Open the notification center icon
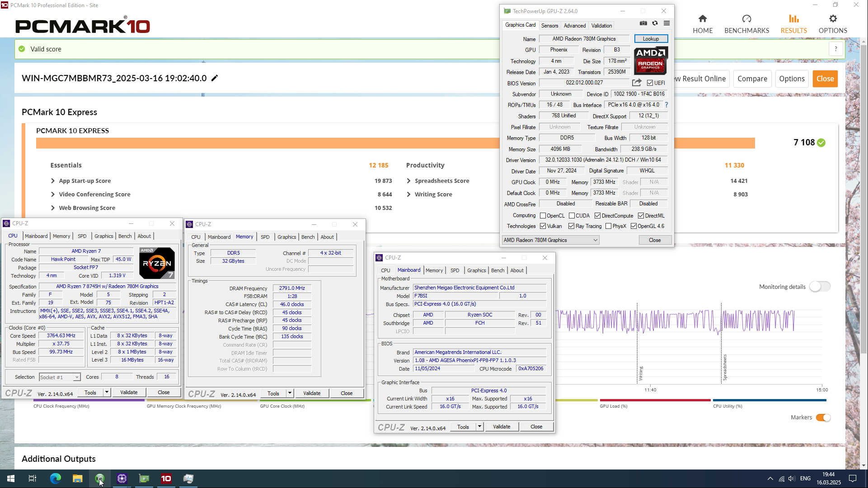Screen dimensions: 868x488 [x=853, y=479]
